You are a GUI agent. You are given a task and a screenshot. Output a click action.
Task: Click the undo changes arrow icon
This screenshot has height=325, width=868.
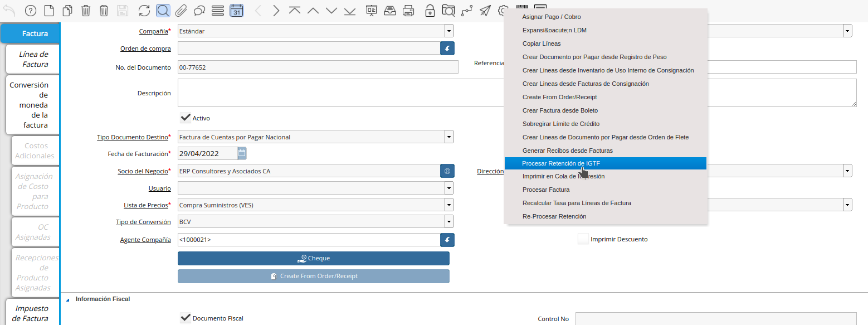(9, 10)
